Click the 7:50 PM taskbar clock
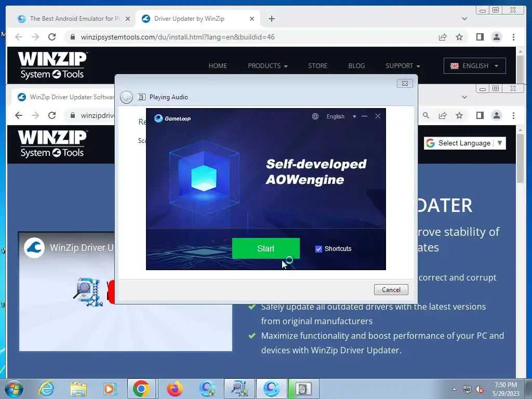The height and width of the screenshot is (399, 532). [506, 389]
